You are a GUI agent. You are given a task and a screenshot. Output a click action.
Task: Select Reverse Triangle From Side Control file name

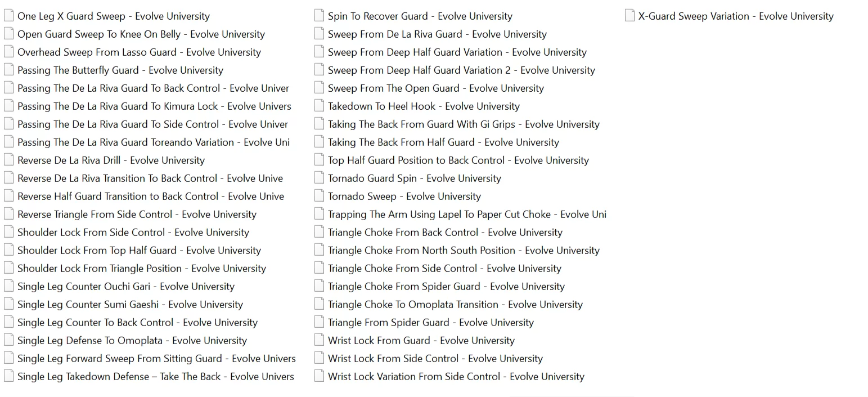(x=137, y=215)
